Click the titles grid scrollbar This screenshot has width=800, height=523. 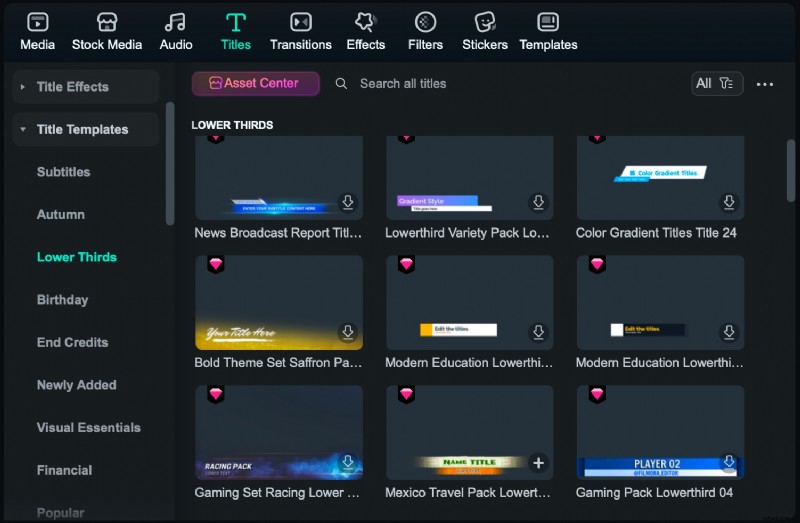click(x=790, y=170)
